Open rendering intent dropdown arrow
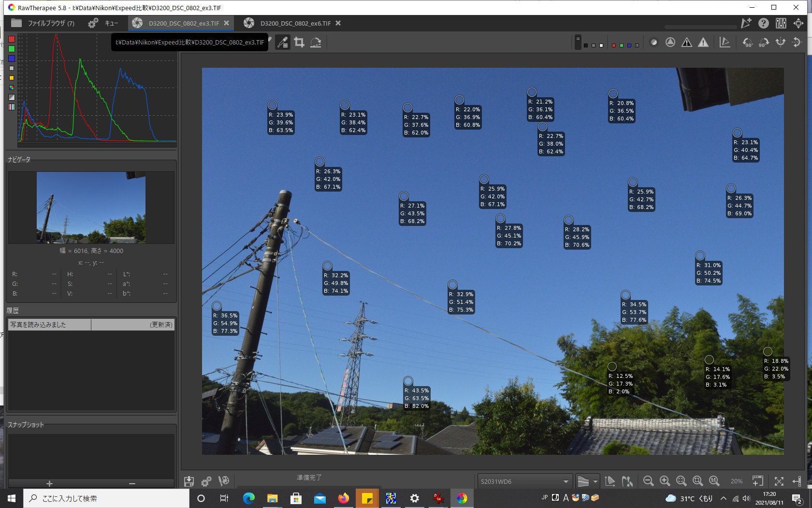812x508 pixels. point(595,481)
